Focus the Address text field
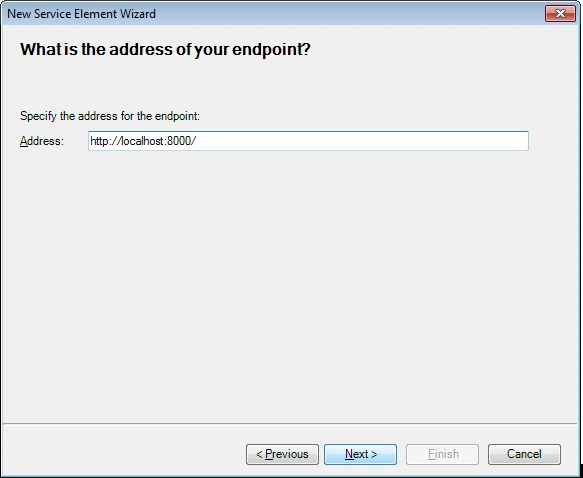Screen dimensions: 583x478 tap(308, 141)
